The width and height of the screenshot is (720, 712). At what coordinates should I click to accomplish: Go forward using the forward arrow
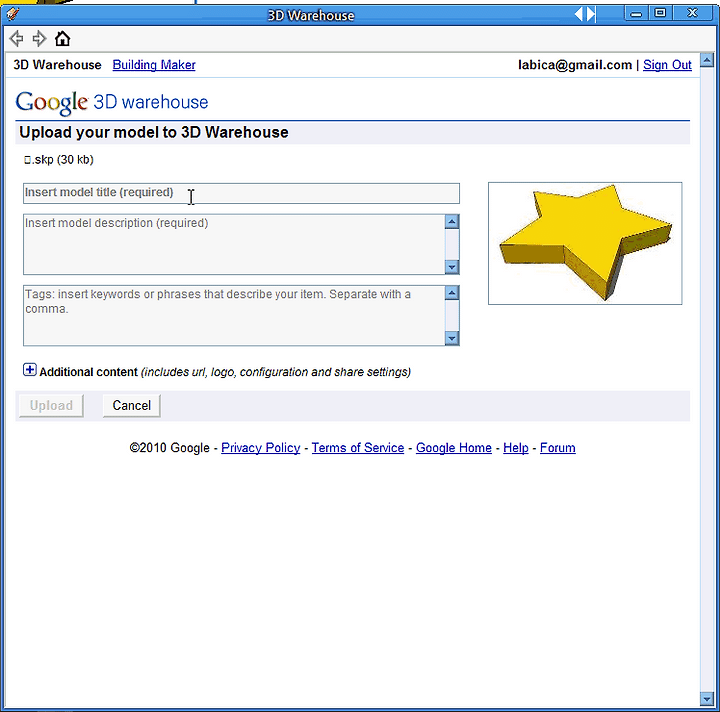39,39
